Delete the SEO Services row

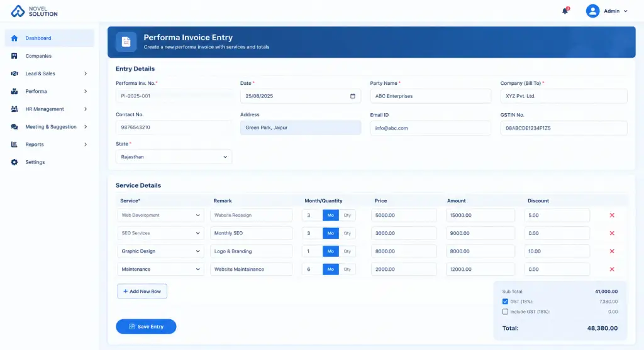click(611, 233)
